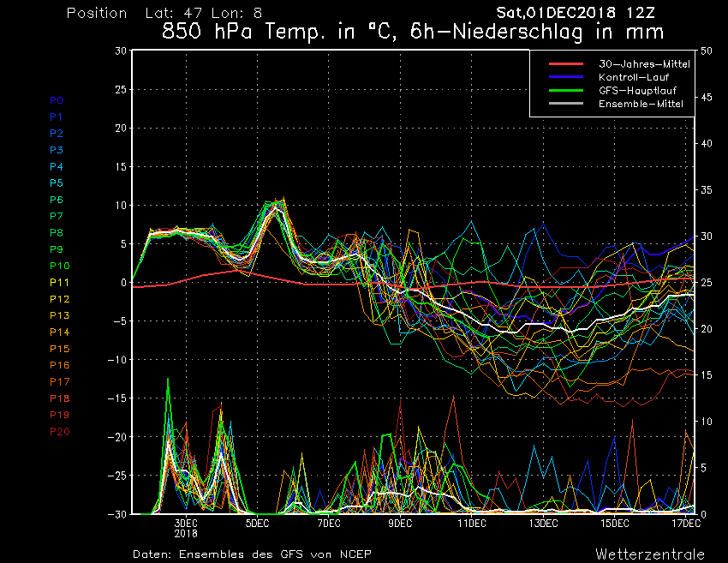This screenshot has height=563, width=728.
Task: Click the 5DEC date axis label
Action: pos(258,524)
